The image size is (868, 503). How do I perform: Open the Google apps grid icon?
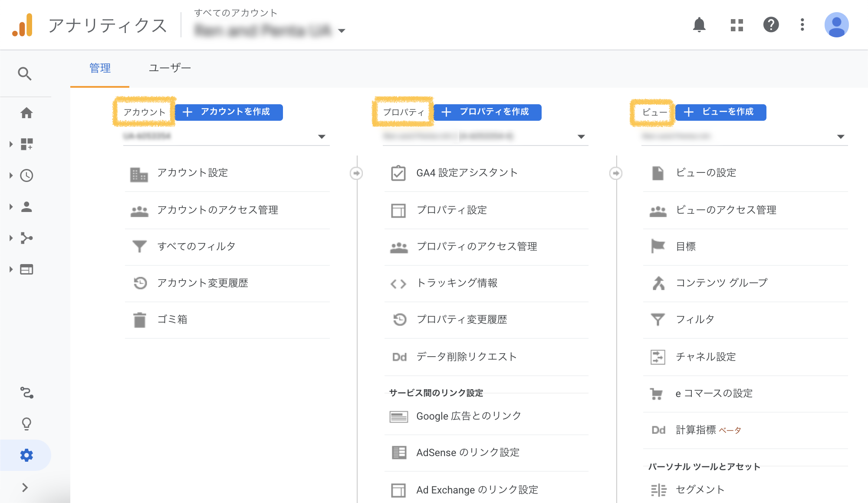pos(736,25)
